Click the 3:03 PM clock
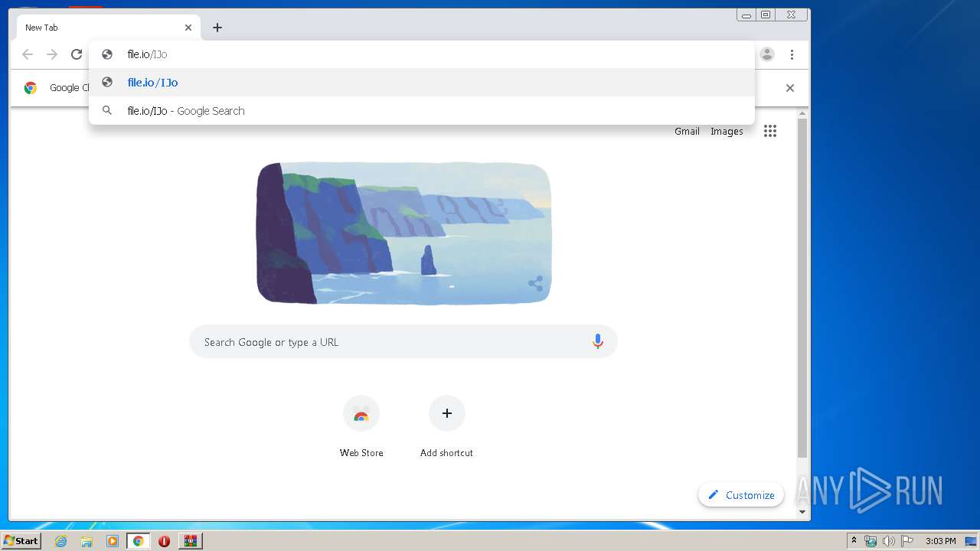 940,541
